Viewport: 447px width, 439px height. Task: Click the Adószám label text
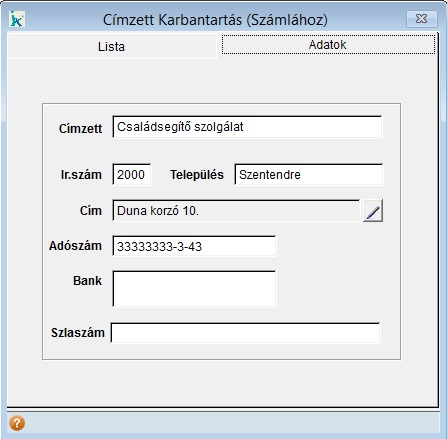[x=75, y=246]
